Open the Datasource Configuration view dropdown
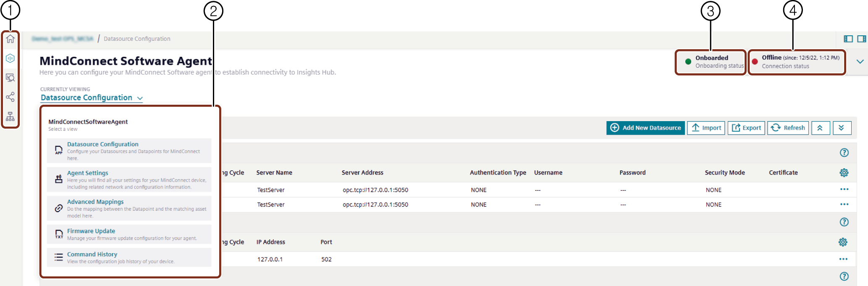 point(92,98)
